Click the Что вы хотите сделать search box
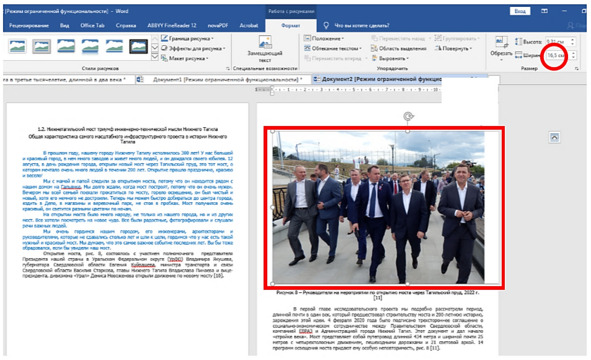The height and width of the screenshot is (360, 591). point(362,26)
